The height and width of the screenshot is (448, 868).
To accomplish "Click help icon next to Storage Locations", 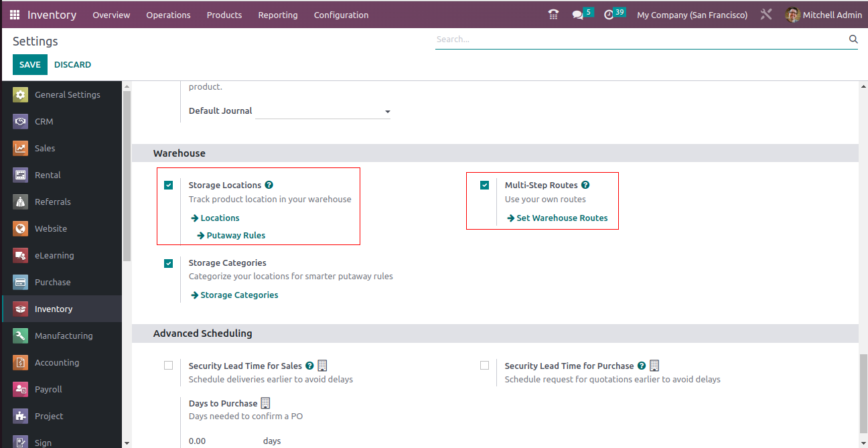I will [269, 185].
